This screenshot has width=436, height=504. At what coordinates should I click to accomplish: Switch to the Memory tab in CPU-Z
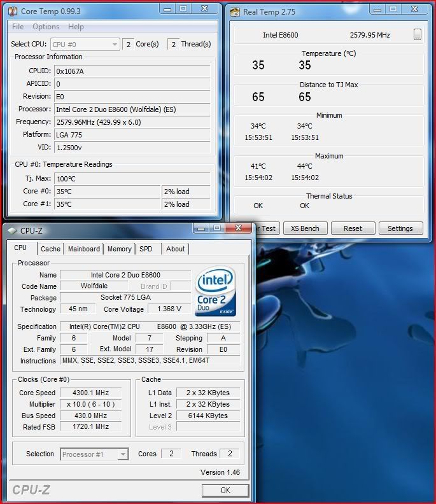tap(119, 249)
